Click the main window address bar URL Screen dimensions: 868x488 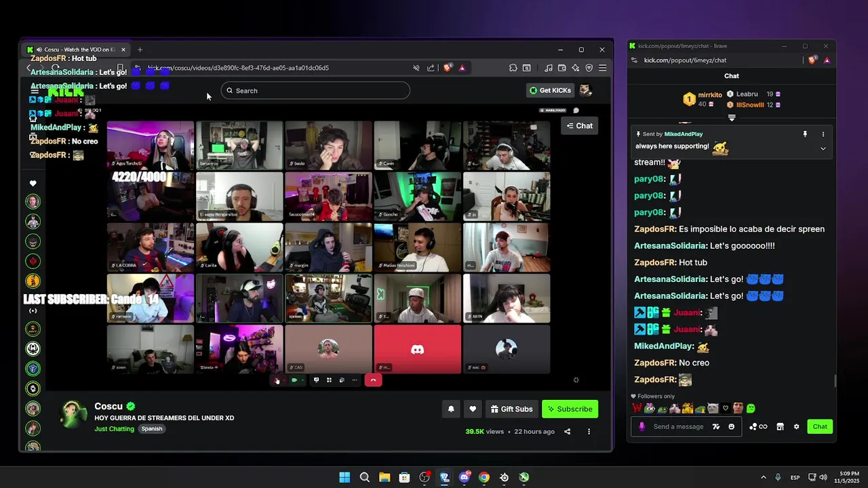[x=239, y=68]
